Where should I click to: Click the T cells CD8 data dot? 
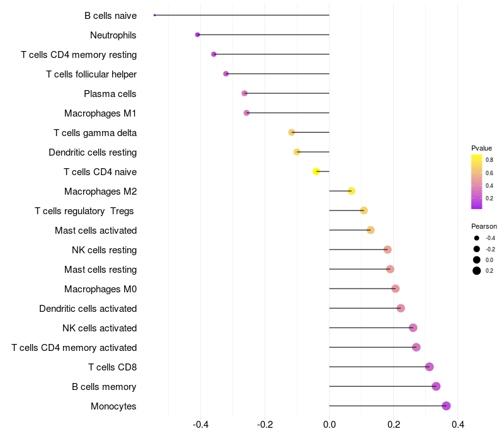coord(429,367)
